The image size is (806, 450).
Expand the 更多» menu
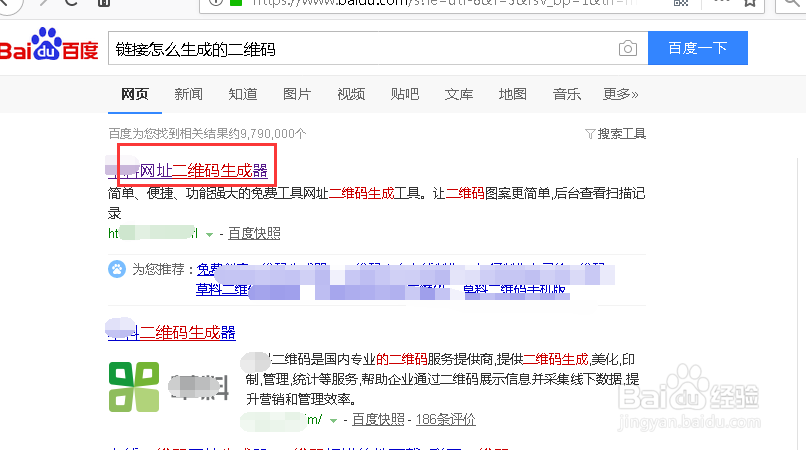point(621,94)
